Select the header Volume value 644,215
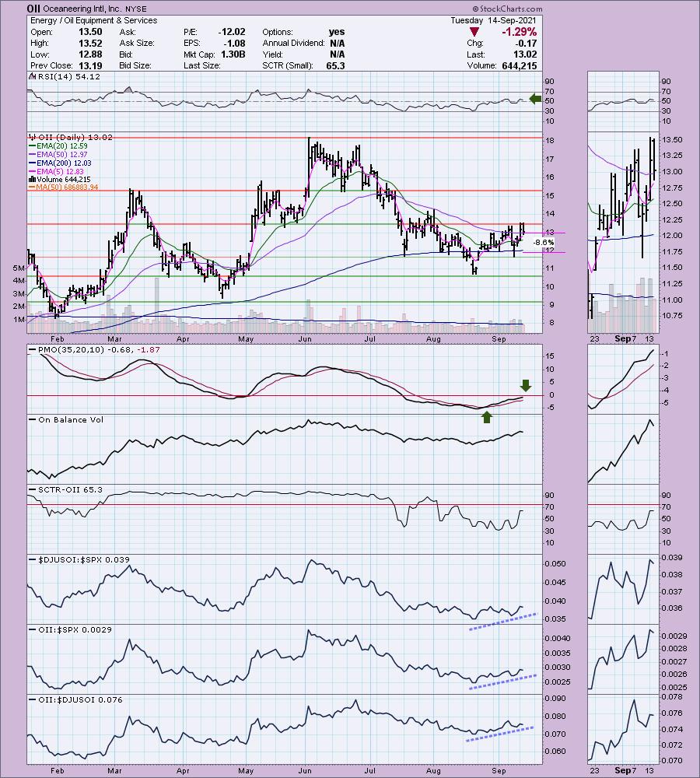Screen dimensions: 700x778 (520, 65)
